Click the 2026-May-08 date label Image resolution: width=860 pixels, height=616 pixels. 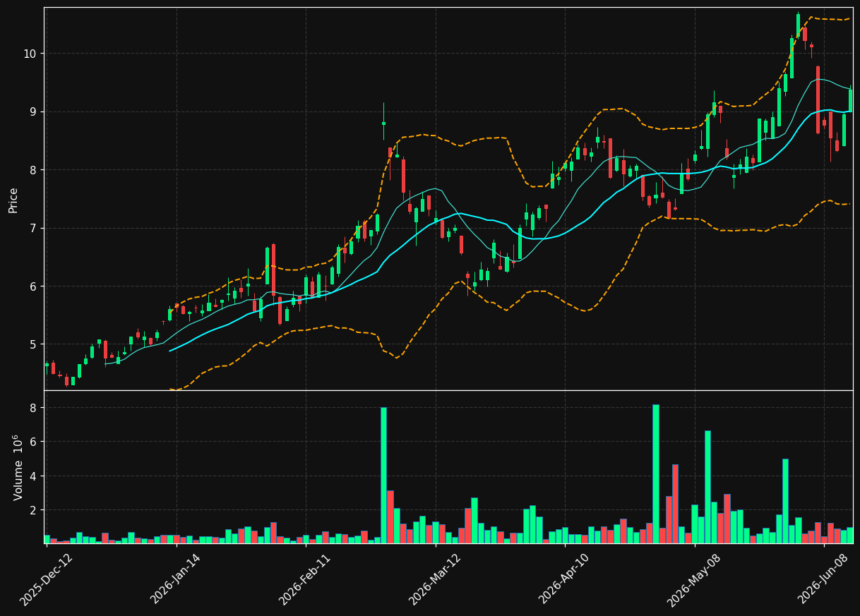click(x=694, y=579)
